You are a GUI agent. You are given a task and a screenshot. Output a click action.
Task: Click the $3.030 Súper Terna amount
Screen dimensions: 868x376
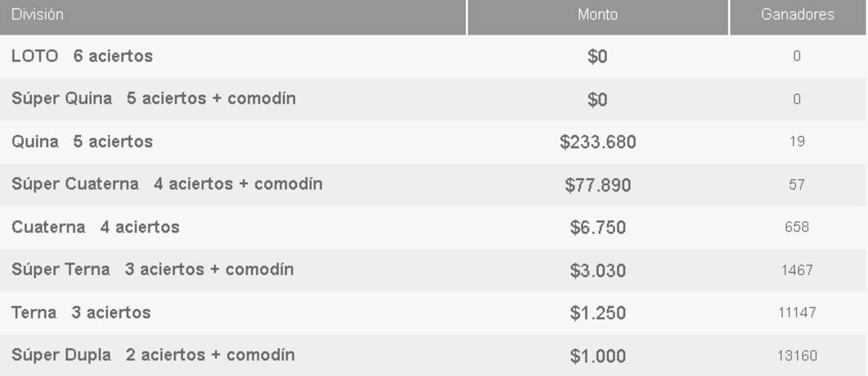[x=597, y=270]
